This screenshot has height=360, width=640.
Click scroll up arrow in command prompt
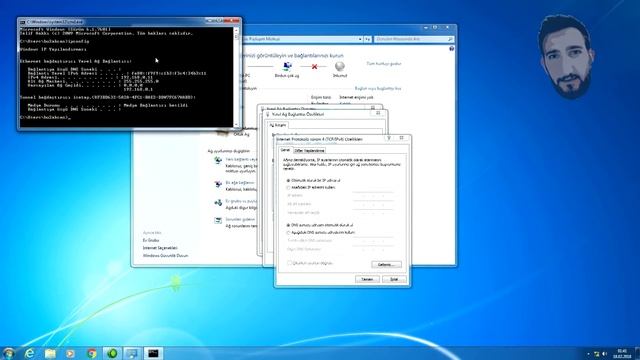(x=236, y=30)
